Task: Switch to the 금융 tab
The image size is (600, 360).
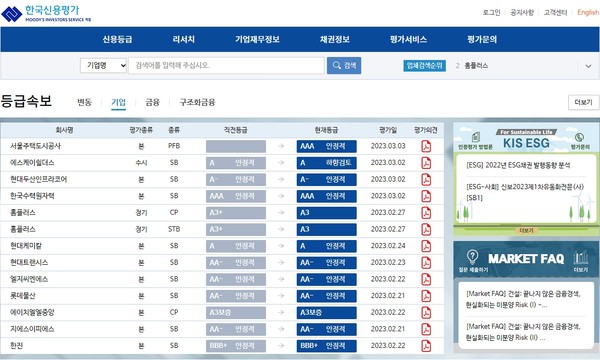Action: pyautogui.click(x=152, y=102)
